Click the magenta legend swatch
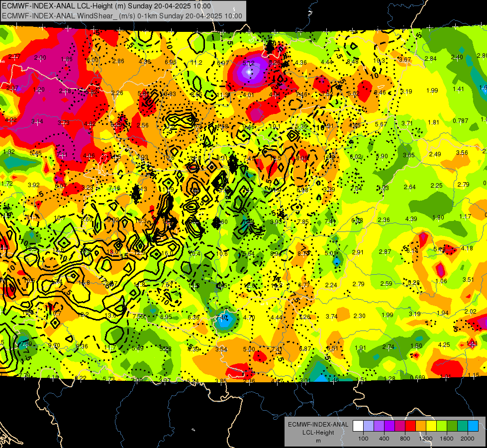This screenshot has width=487, height=448. 400,426
